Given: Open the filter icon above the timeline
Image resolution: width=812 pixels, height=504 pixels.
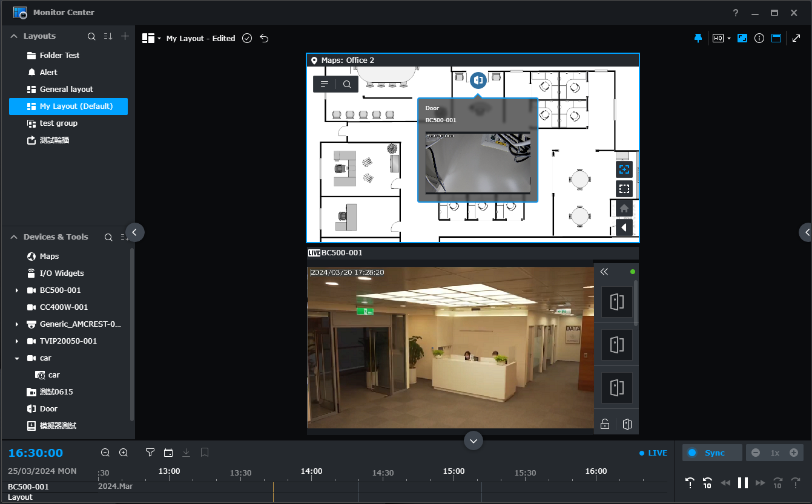Looking at the screenshot, I should [x=150, y=452].
